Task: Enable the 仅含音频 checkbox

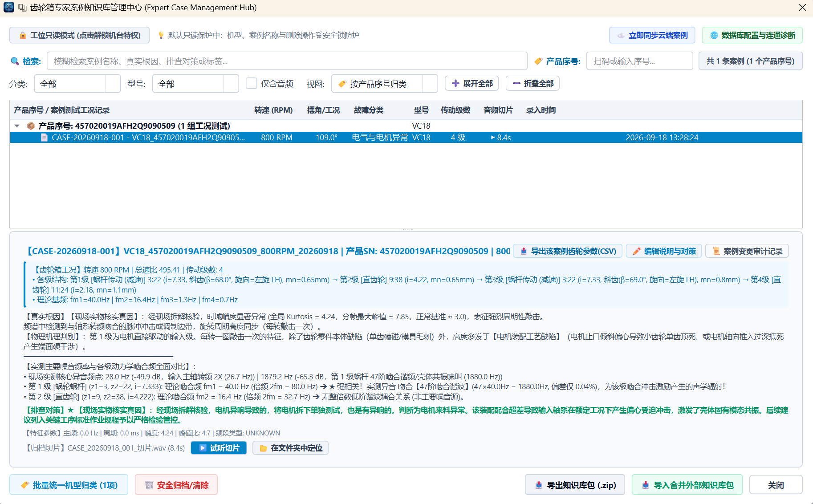Action: point(252,84)
